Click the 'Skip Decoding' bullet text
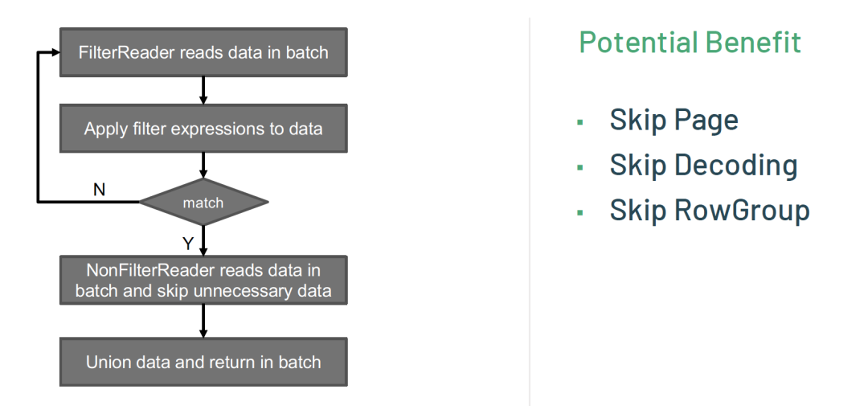Screen dimensions: 868x406 click(703, 165)
